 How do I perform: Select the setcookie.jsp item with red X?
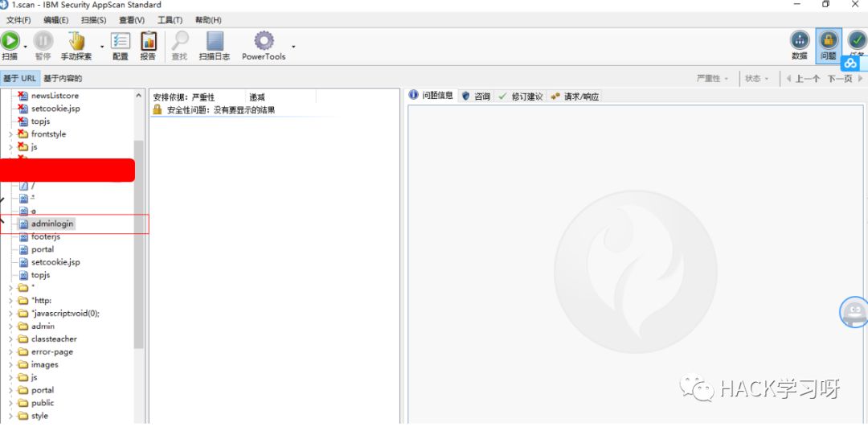coord(55,109)
